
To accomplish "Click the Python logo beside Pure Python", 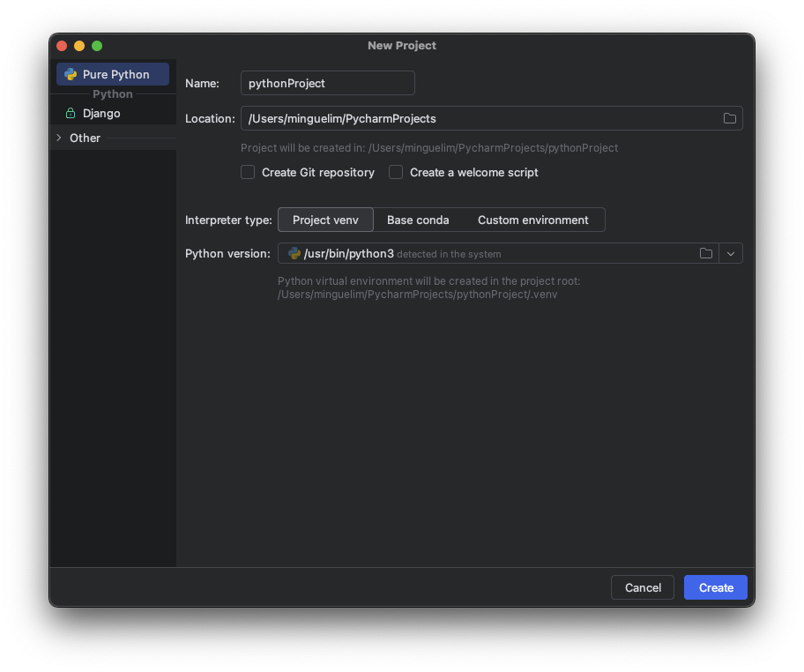I will pyautogui.click(x=71, y=74).
